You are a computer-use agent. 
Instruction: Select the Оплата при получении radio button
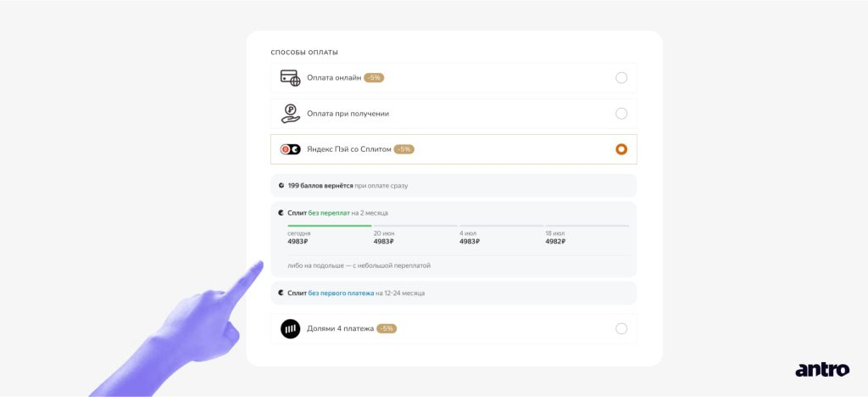[621, 114]
